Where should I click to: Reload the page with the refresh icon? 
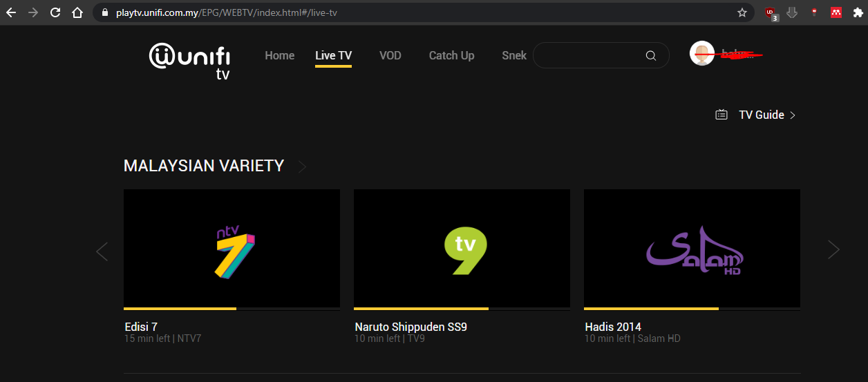tap(55, 12)
